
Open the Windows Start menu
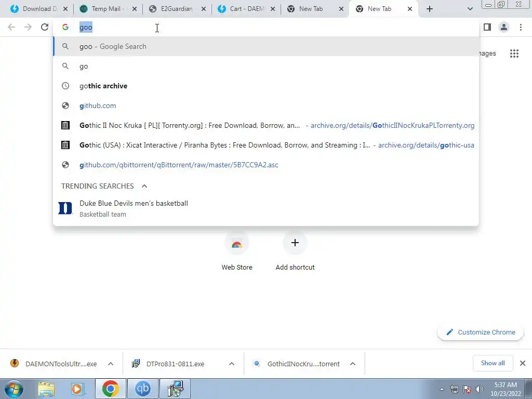tap(14, 389)
